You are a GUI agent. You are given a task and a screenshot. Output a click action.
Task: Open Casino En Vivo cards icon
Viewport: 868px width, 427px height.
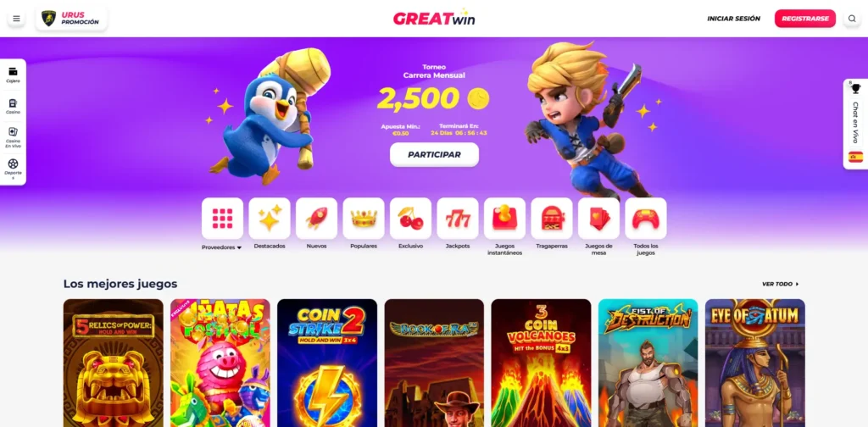coord(13,138)
